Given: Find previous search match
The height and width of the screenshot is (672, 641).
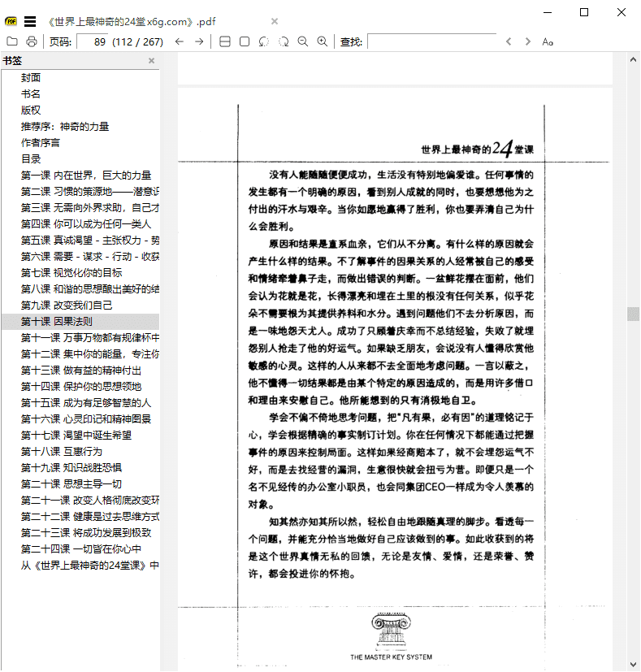Looking at the screenshot, I should click(x=509, y=41).
